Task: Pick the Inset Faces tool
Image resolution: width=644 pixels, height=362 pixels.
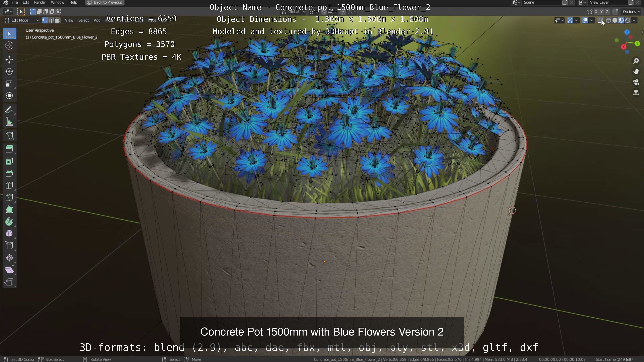Action: [x=10, y=161]
